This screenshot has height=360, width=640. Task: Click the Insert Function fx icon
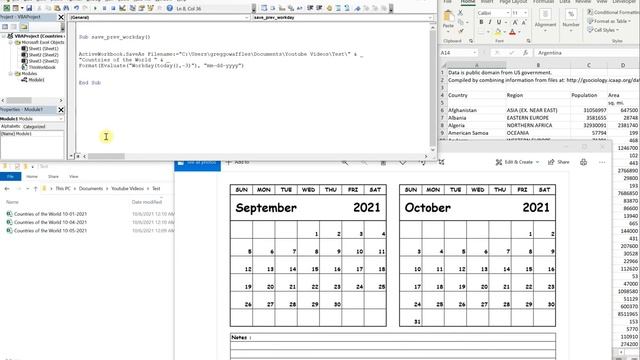526,53
